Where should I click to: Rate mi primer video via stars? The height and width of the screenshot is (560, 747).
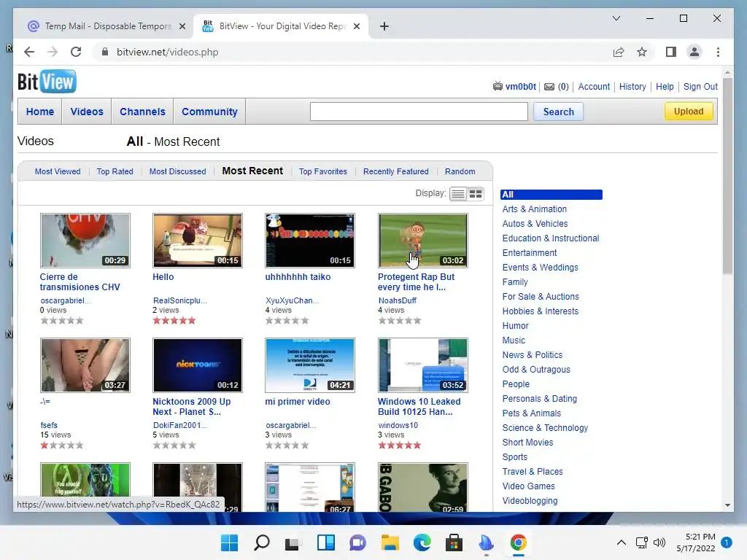coord(287,446)
